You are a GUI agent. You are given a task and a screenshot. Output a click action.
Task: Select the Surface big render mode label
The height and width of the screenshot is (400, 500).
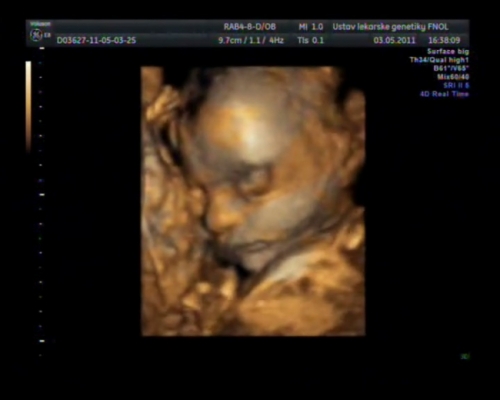448,51
